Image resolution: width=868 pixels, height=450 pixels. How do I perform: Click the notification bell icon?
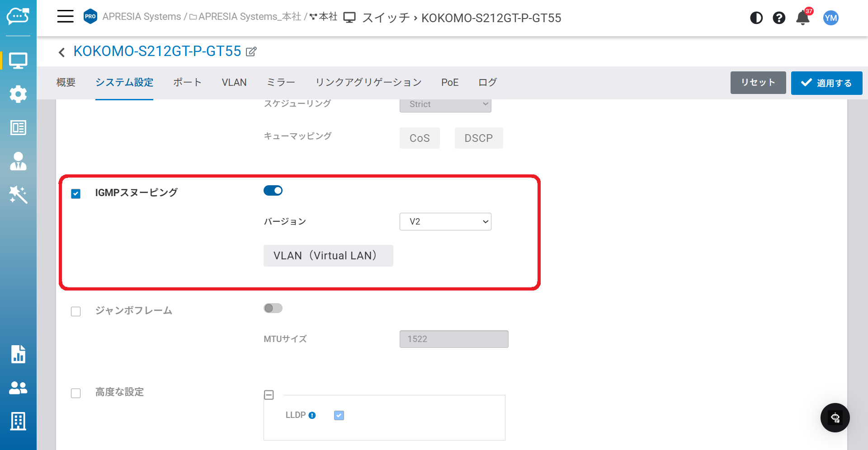point(802,18)
